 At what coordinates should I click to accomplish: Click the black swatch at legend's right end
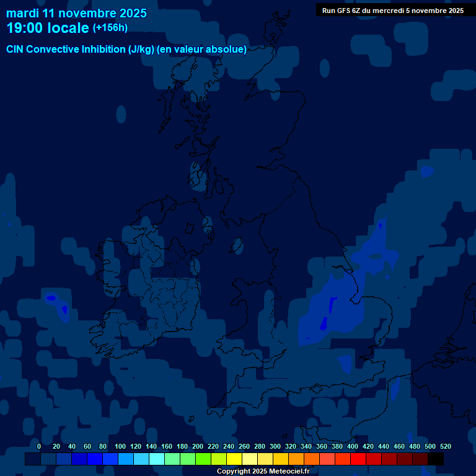tap(436, 459)
